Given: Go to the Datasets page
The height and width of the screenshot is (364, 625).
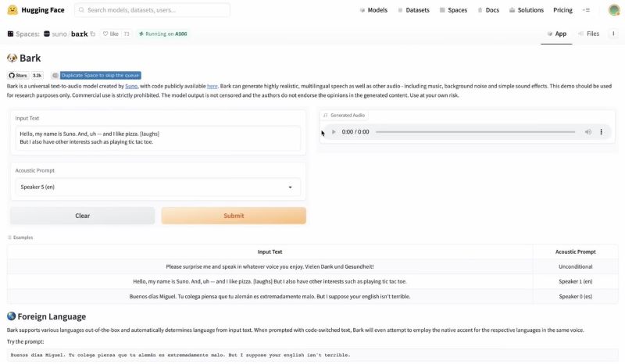Looking at the screenshot, I should tap(413, 10).
